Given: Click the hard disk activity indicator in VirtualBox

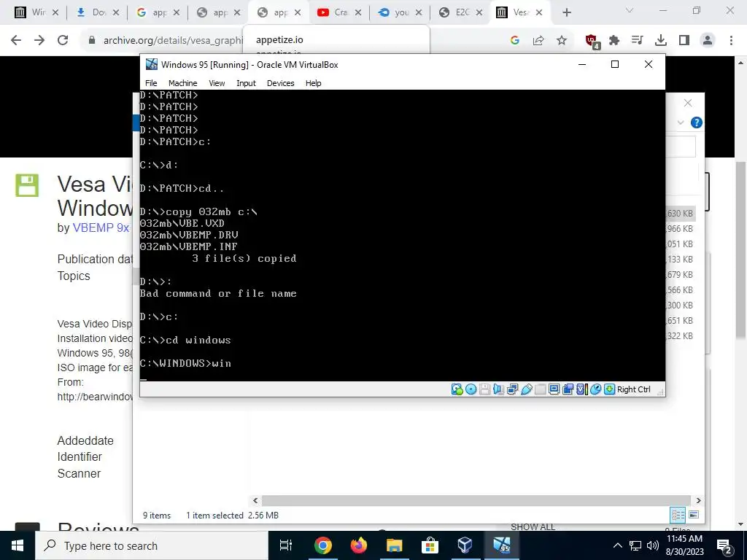Looking at the screenshot, I should click(457, 389).
